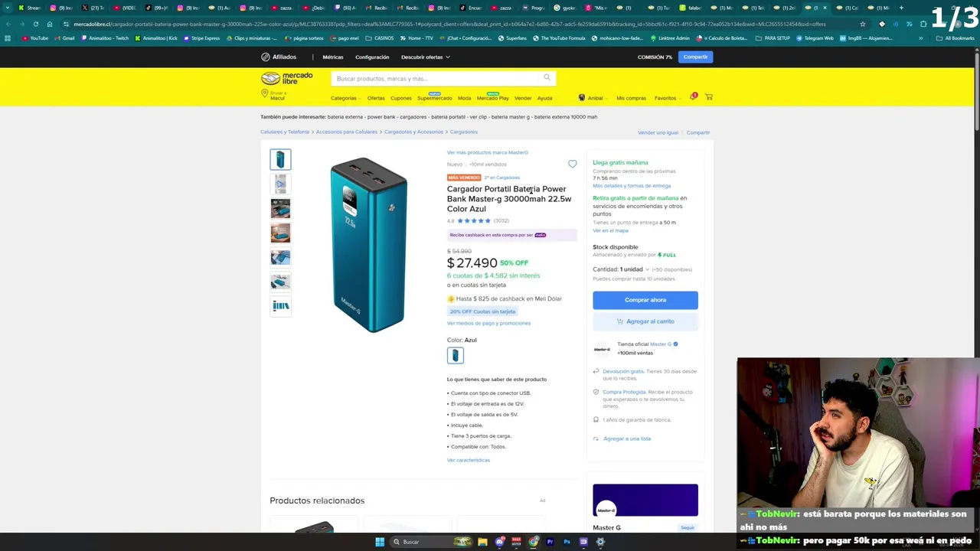Viewport: 980px width, 551px height.
Task: Open Settings gear in taskbar
Action: [600, 542]
